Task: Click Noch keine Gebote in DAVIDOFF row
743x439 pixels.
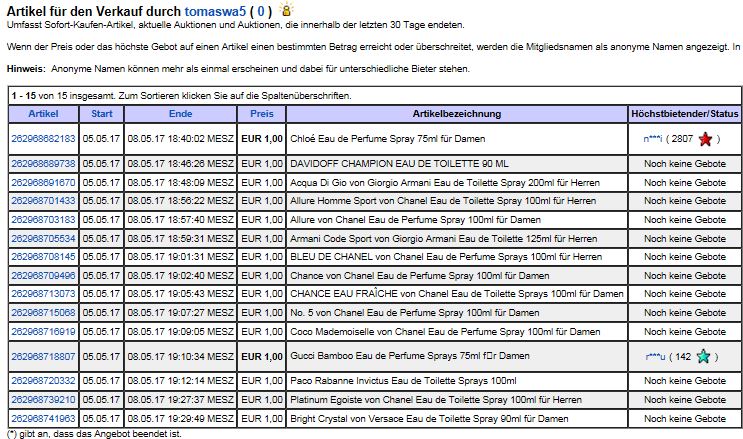Action: pos(685,164)
